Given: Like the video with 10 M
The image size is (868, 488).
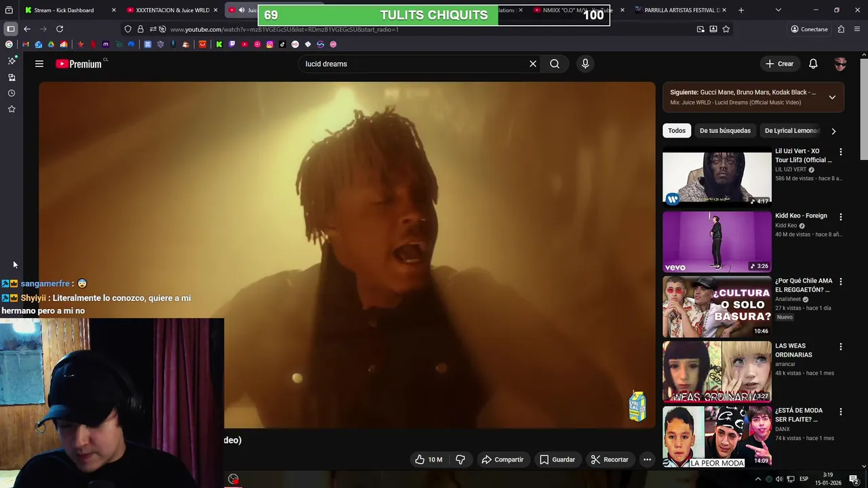Looking at the screenshot, I should [429, 460].
